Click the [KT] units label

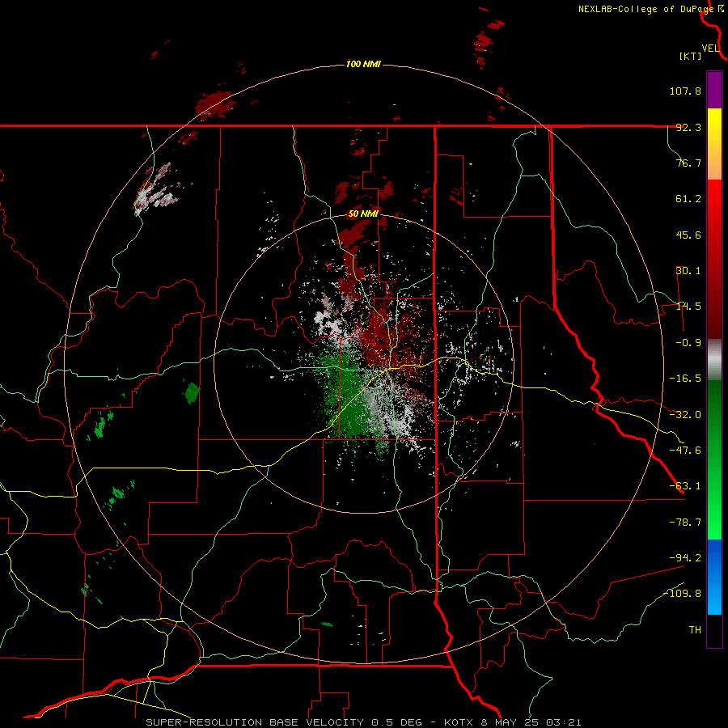(x=691, y=56)
